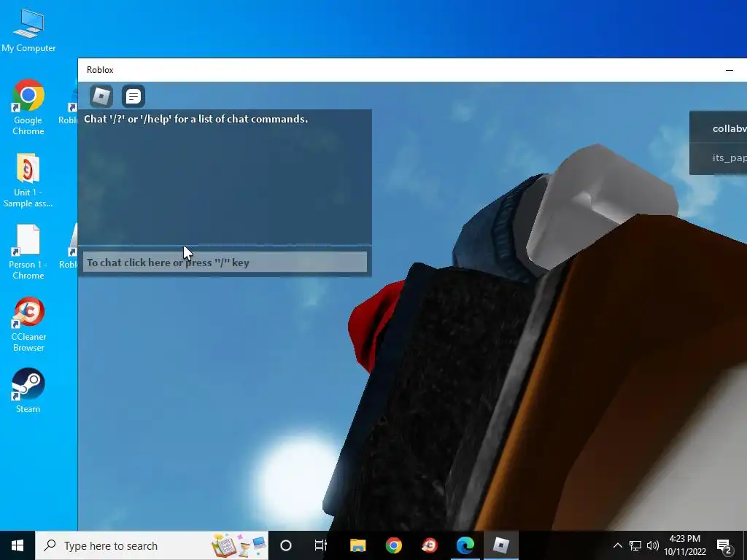Show hidden system tray icons
This screenshot has height=560, width=747.
pos(617,545)
